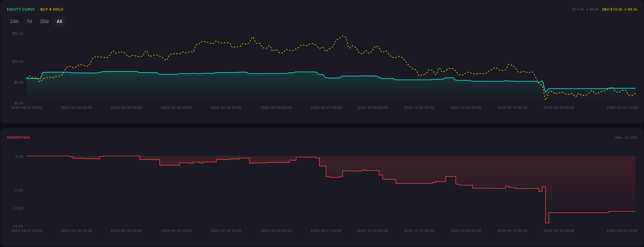Image resolution: width=644 pixels, height=247 pixels.
Task: Click the $15.5k equity axis label
Action: tap(18, 33)
